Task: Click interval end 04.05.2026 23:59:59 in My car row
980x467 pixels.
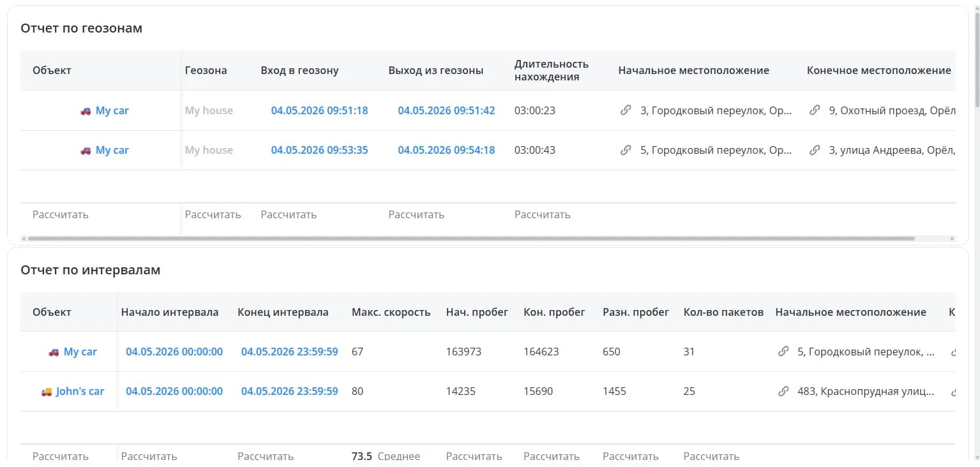Action: click(x=290, y=352)
